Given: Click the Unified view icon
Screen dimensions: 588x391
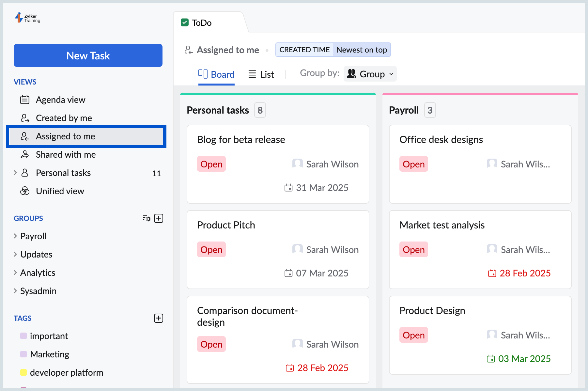Looking at the screenshot, I should (x=25, y=191).
